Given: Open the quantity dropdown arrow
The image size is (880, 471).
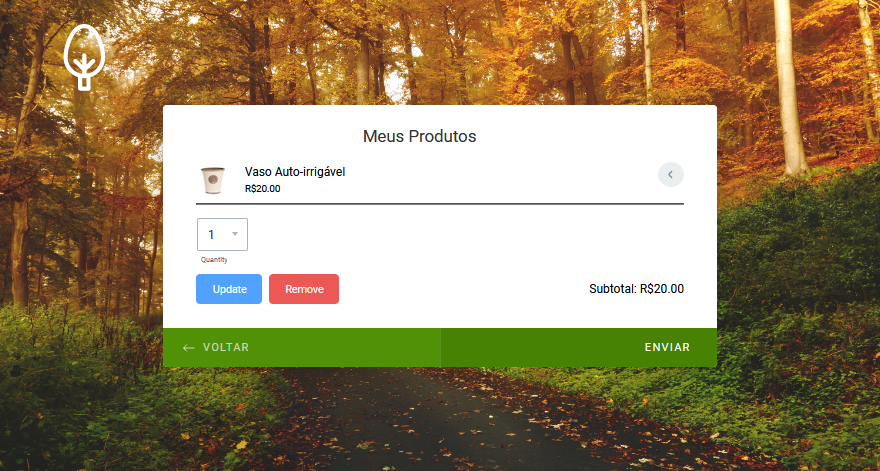Looking at the screenshot, I should (235, 234).
